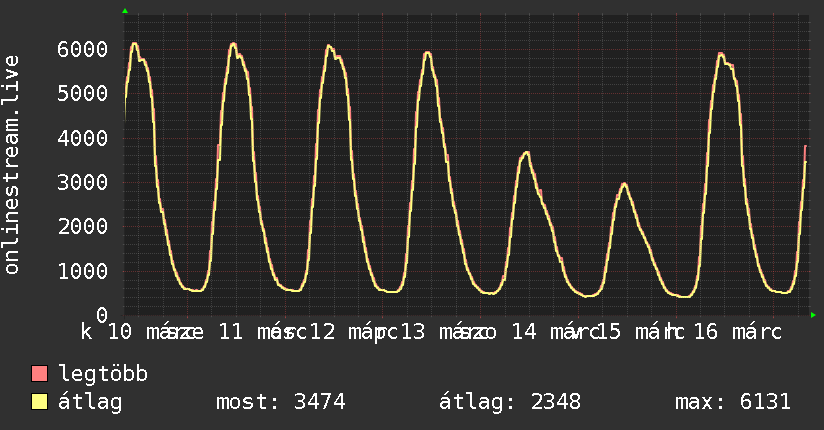Click the first peak near 6131
Screen dimensions: 824x430
click(135, 44)
